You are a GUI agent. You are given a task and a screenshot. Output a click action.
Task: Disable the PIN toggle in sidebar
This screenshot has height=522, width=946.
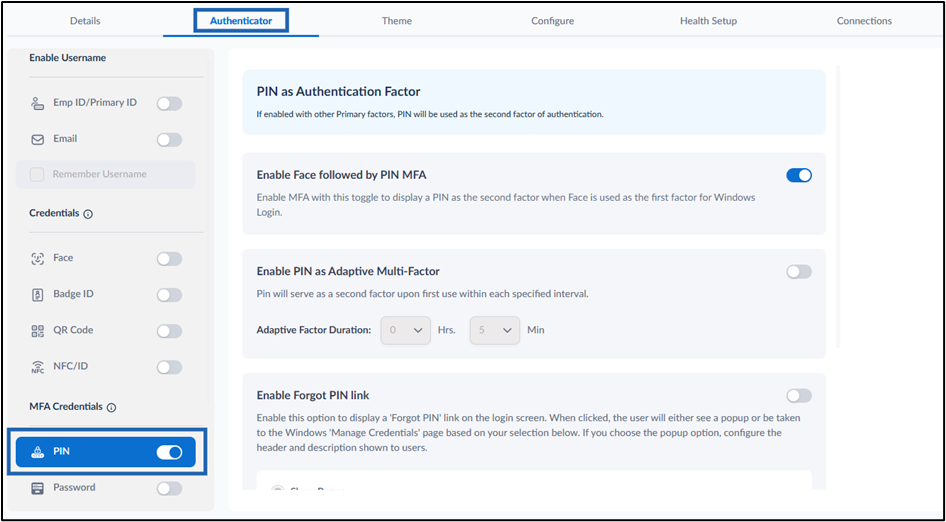click(170, 453)
